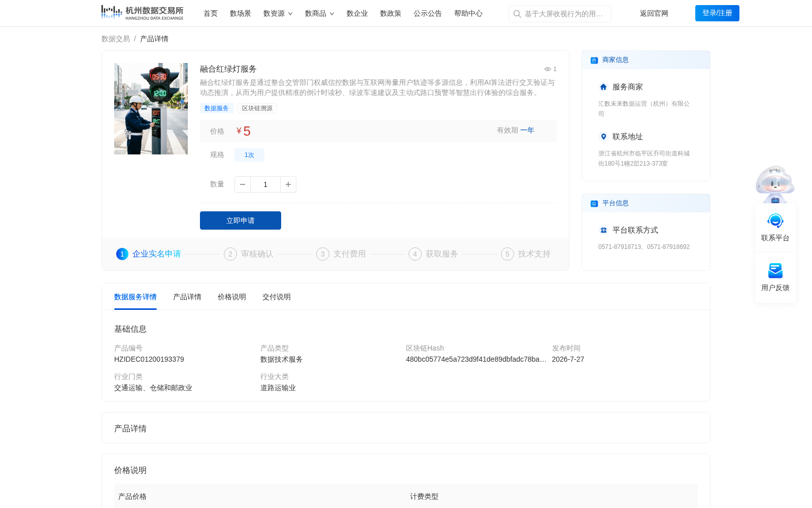This screenshot has width=812, height=508.
Task: Click the 计费类型 column header
Action: coord(424,496)
